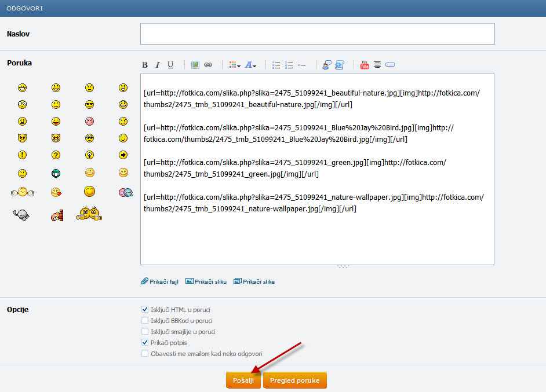Create a bulleted list
Viewport: 546px width, 392px height.
pos(276,65)
